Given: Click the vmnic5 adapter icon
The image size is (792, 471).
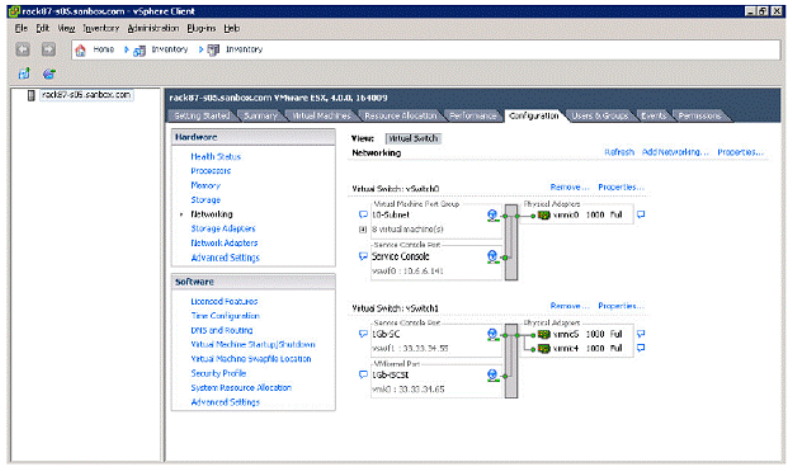Looking at the screenshot, I should (x=543, y=334).
